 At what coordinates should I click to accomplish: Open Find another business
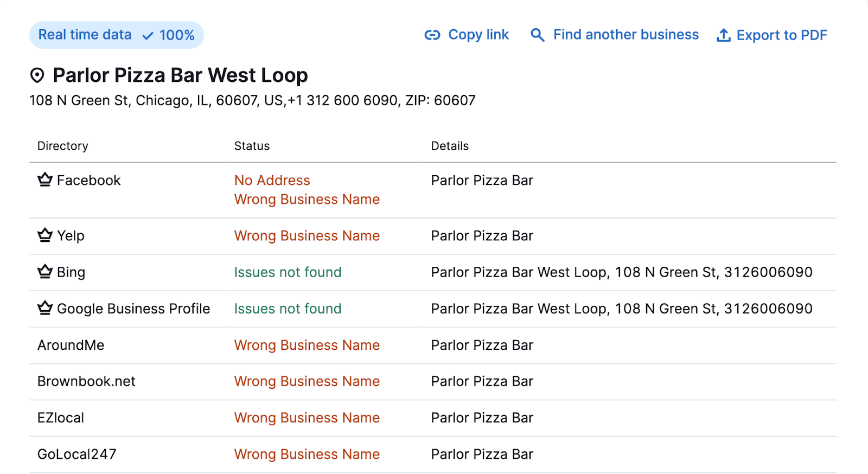(x=615, y=35)
